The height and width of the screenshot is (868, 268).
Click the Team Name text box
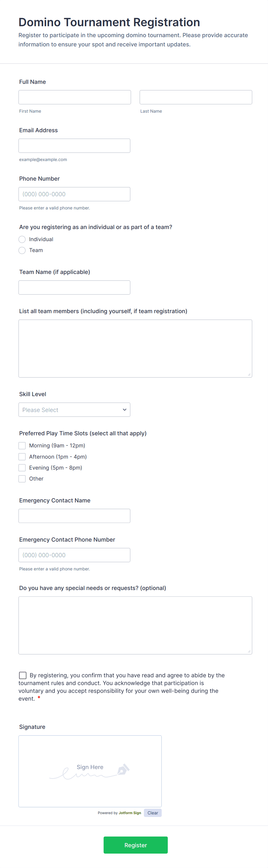point(75,288)
